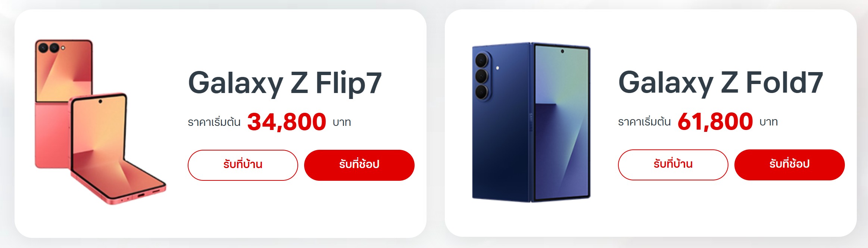868x248 pixels.
Task: Choose shop pickup for Galaxy Z Fold7
Action: tap(790, 165)
